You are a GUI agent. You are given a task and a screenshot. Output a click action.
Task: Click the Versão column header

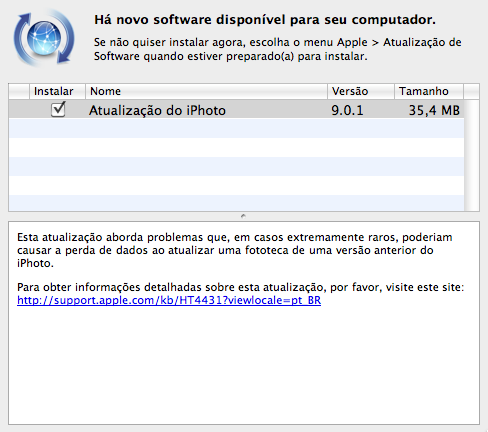[361, 91]
